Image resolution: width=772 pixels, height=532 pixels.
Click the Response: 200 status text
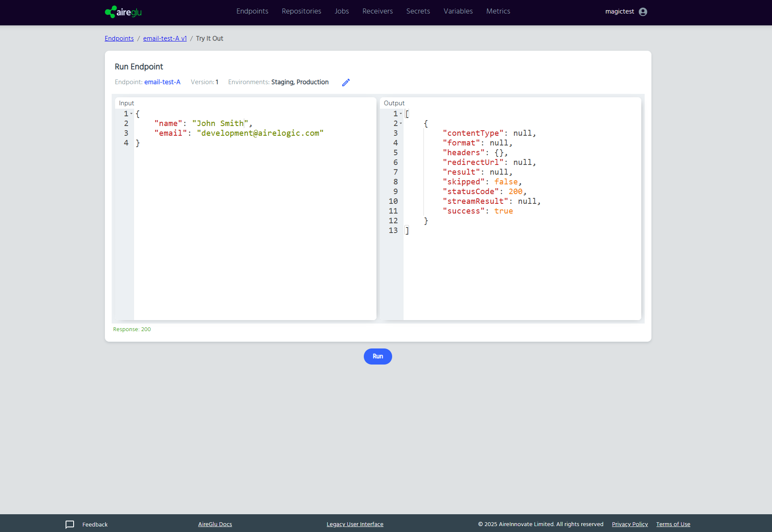[x=132, y=329]
